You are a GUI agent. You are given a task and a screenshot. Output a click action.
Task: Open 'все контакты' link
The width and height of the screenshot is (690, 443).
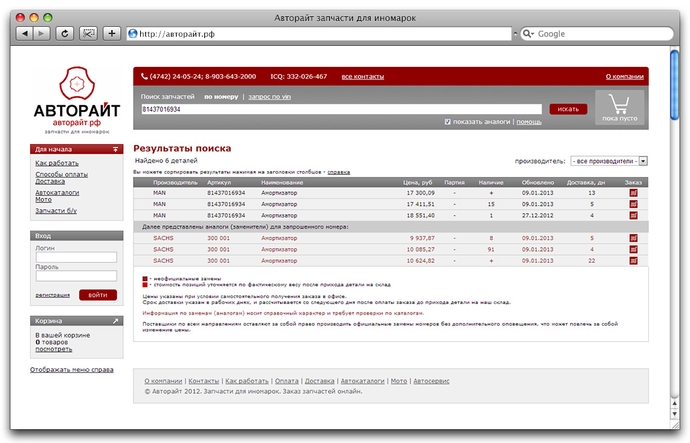(363, 77)
